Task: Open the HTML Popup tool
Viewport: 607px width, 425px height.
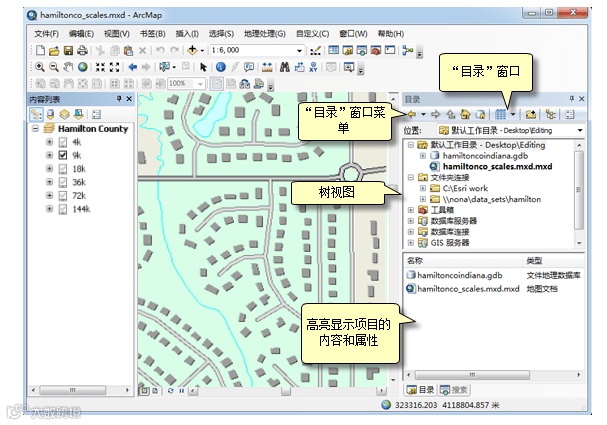Action: 249,67
